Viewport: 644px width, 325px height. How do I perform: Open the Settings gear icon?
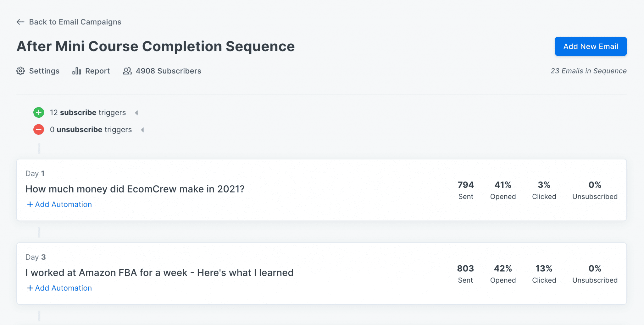click(x=20, y=71)
